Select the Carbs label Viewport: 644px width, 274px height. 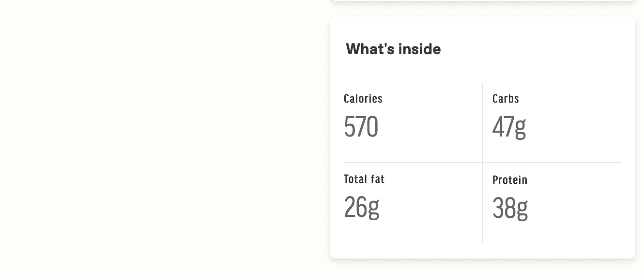pyautogui.click(x=506, y=99)
